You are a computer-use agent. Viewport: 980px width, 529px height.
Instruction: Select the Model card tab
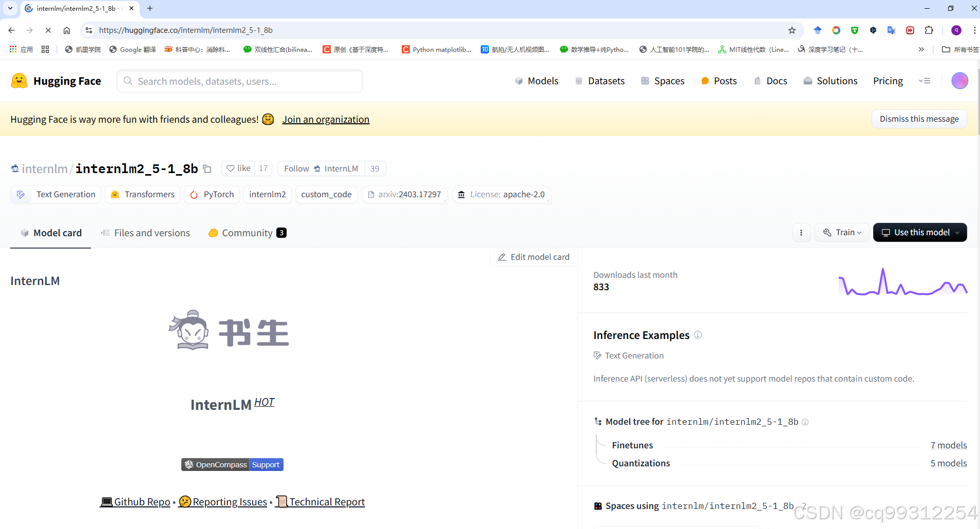click(x=51, y=233)
